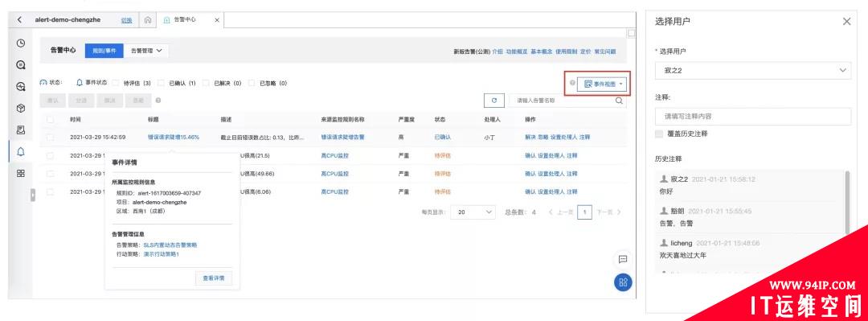Click 设置处理人 in the CPU很高(49.66) row

pos(551,174)
